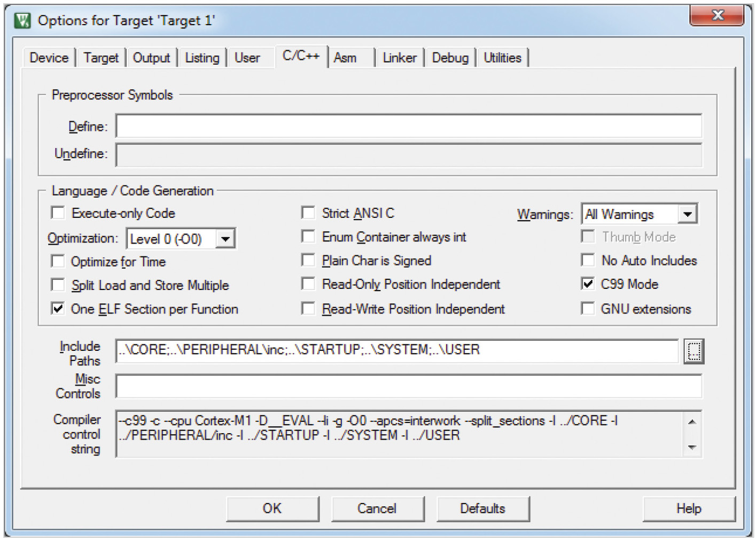This screenshot has height=541, width=756.
Task: Check the GNU extensions box
Action: pyautogui.click(x=588, y=309)
